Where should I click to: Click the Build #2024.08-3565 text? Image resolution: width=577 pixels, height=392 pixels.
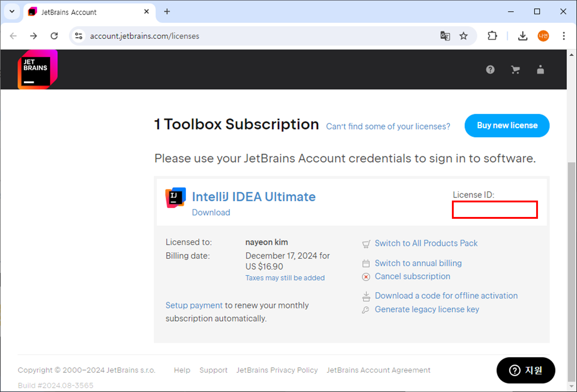pyautogui.click(x=55, y=385)
